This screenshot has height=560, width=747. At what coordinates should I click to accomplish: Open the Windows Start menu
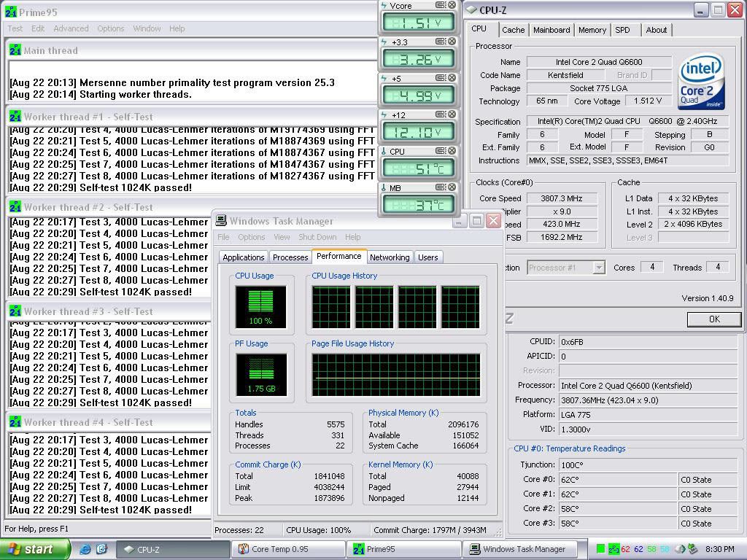(34, 549)
